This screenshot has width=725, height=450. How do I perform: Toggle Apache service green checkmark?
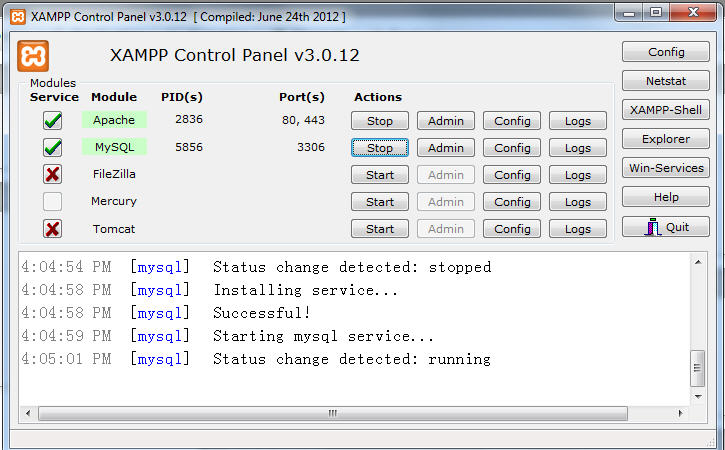(x=52, y=121)
